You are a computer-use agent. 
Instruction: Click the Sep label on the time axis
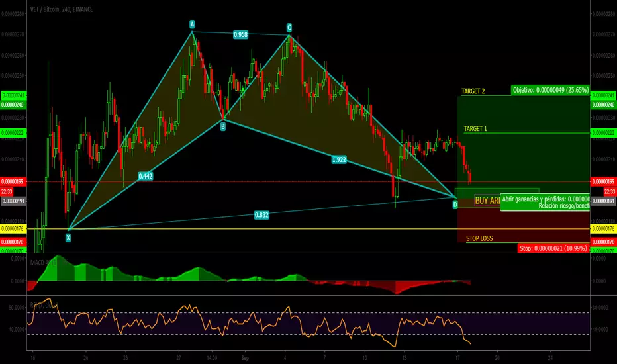[x=245, y=358]
